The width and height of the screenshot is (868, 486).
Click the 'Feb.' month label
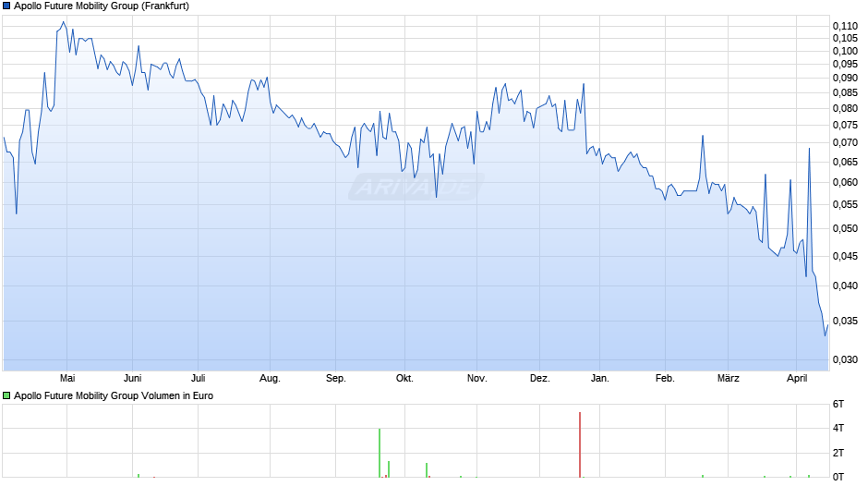(665, 378)
